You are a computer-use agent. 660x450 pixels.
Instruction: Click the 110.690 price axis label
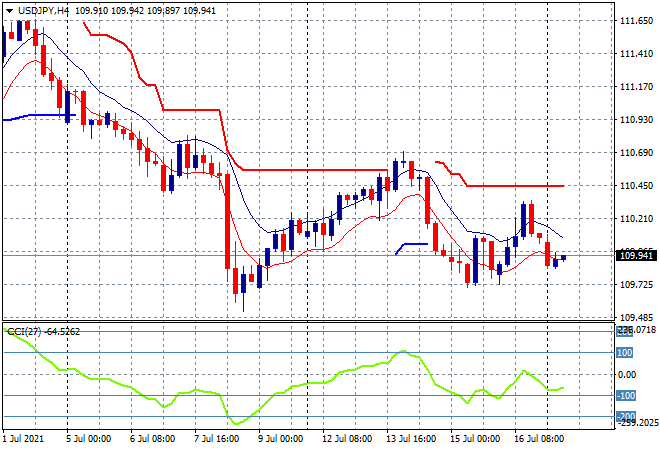(636, 152)
